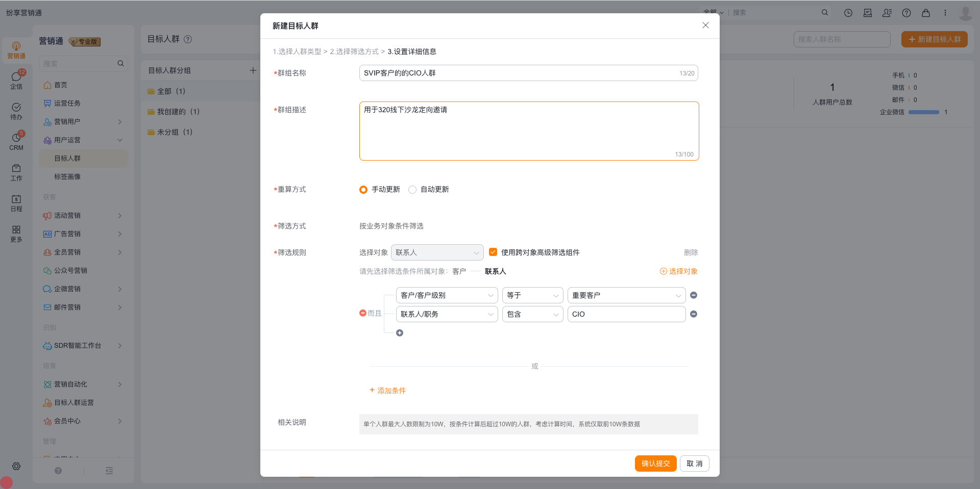Remove the 客户/客户级别 filter condition row
The height and width of the screenshot is (489, 980).
coord(693,295)
